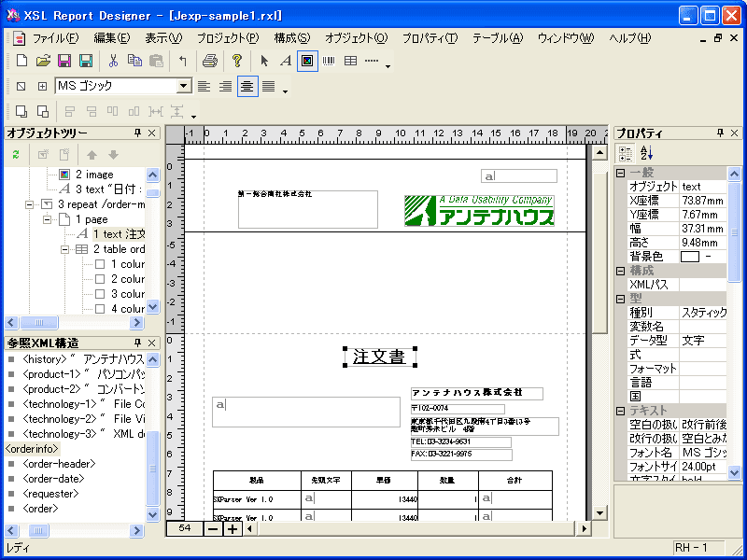The image size is (747, 560).
Task: Sort properties alphabetically
Action: (x=646, y=153)
